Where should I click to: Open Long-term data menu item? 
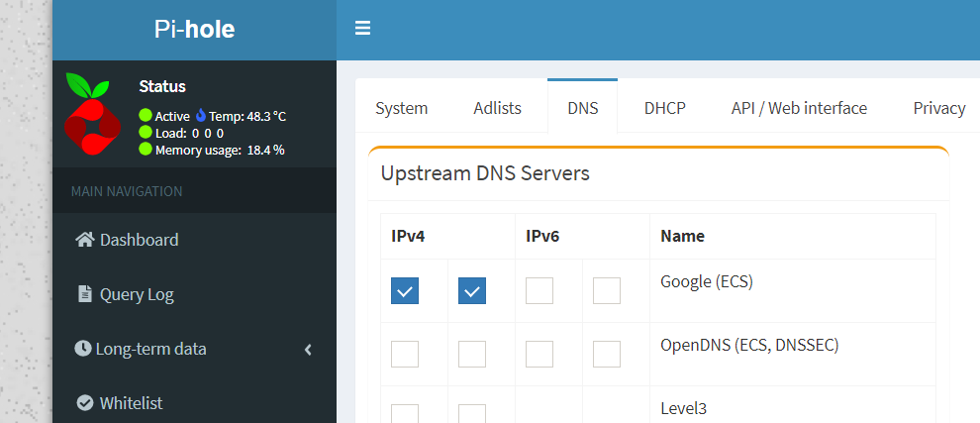[194, 349]
